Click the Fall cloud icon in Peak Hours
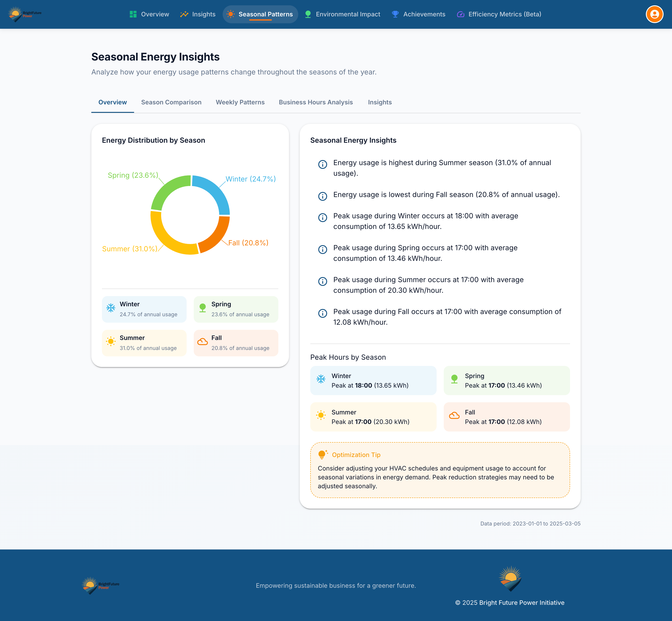Screen dimensions: 672x621 pos(454,416)
